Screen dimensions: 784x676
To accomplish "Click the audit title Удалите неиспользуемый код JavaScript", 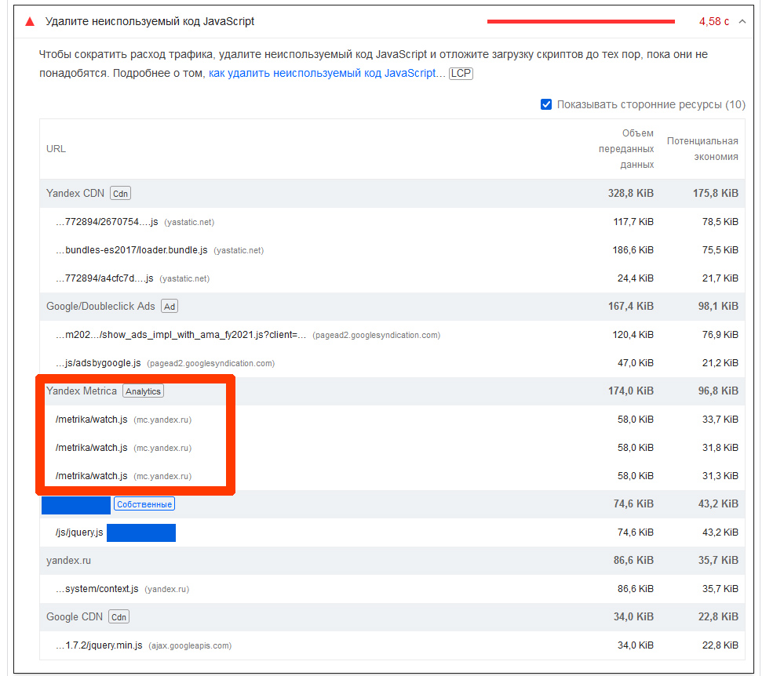I will point(149,21).
